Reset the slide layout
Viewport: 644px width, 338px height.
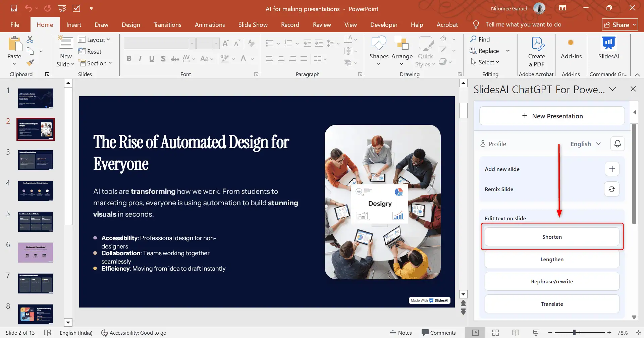[90, 51]
